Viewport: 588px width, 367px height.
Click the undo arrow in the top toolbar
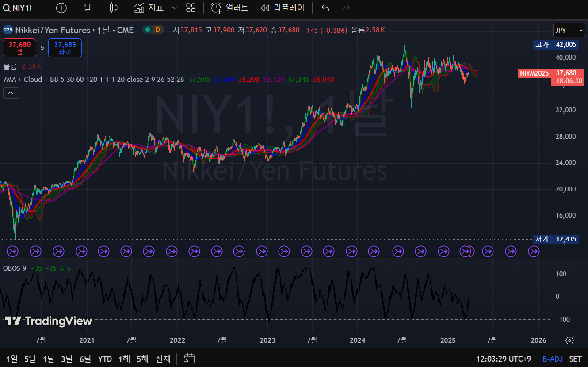point(325,8)
